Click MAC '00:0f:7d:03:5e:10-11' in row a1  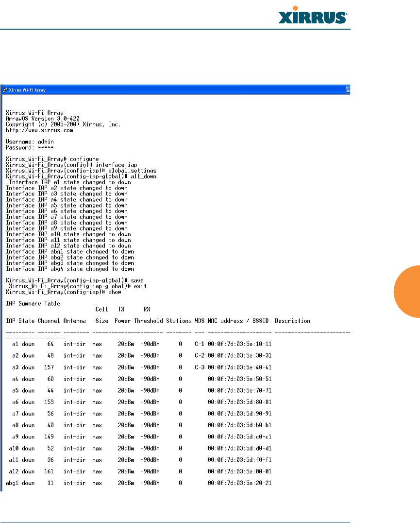pyautogui.click(x=240, y=344)
